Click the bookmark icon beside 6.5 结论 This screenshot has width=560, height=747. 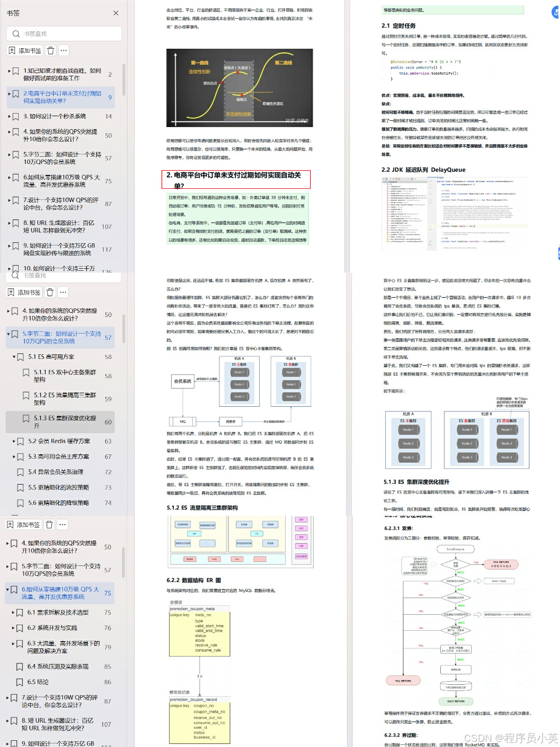pyautogui.click(x=20, y=683)
